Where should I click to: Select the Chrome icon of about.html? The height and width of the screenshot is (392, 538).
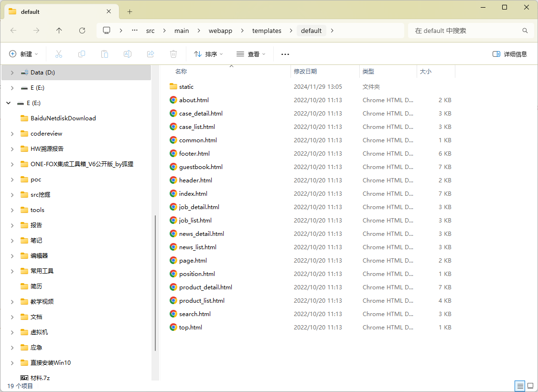(x=173, y=100)
